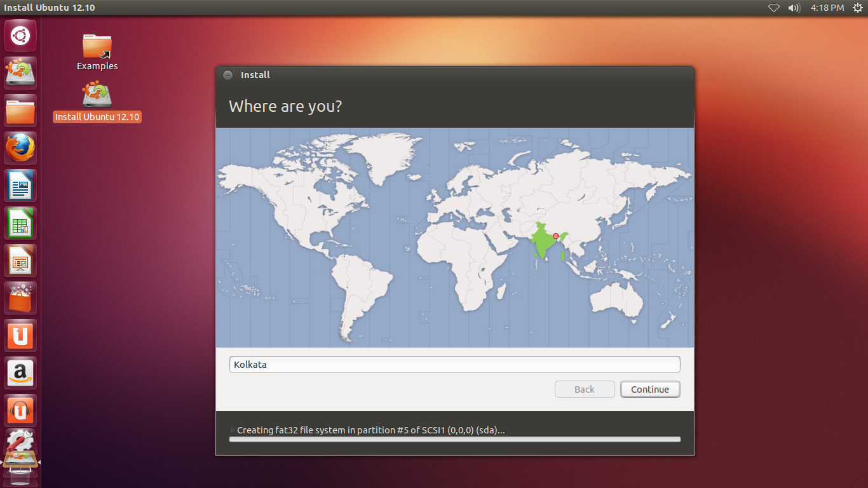Open the sound volume indicator

click(794, 8)
